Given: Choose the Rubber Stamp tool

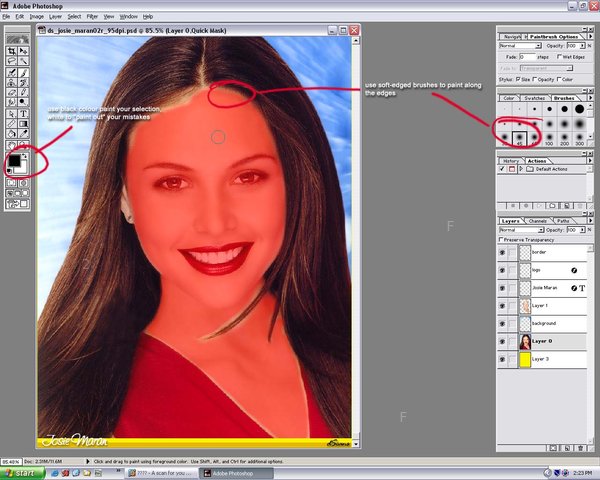Looking at the screenshot, I should pos(12,82).
